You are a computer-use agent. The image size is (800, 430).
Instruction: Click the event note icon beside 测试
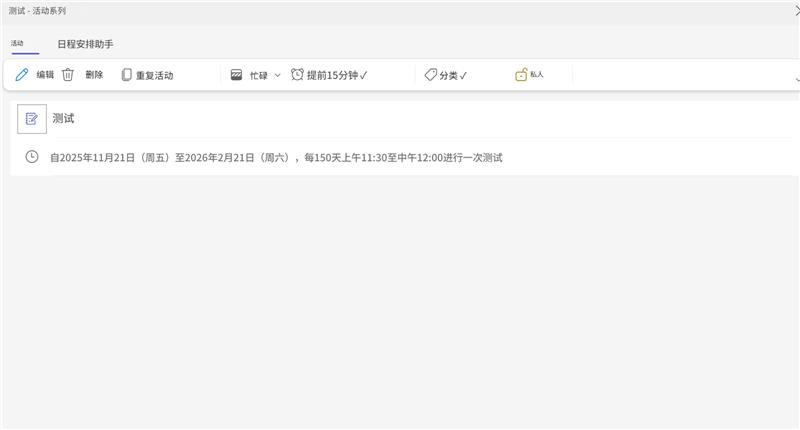click(x=32, y=119)
